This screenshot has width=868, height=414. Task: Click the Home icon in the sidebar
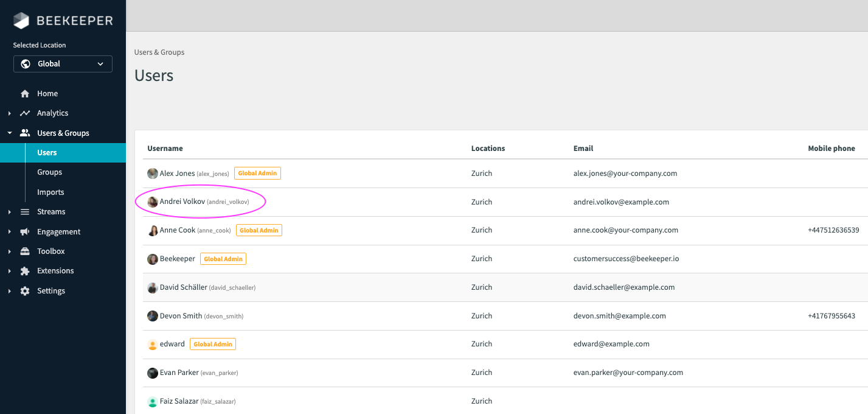click(24, 93)
